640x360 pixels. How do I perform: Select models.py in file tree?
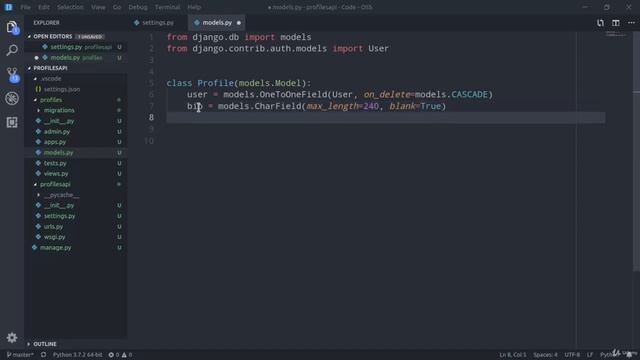tap(58, 153)
